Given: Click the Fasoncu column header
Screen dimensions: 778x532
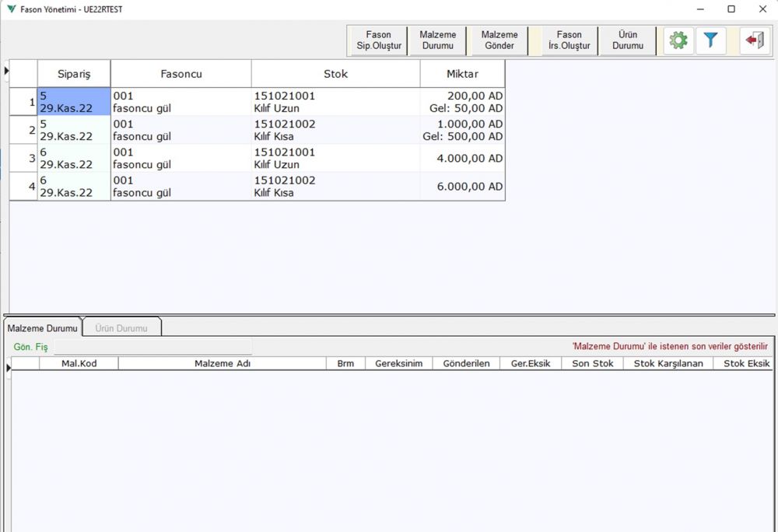Looking at the screenshot, I should 180,74.
